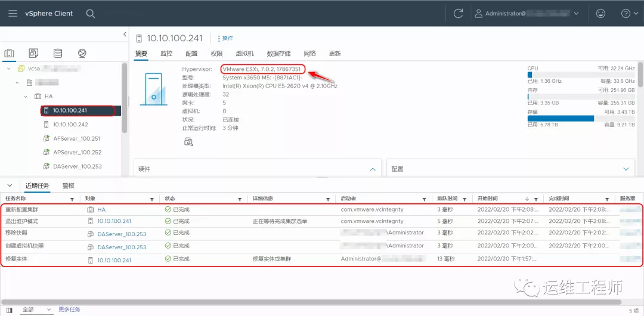Collapse the HA cluster tree node
The width and height of the screenshot is (644, 316).
click(26, 97)
